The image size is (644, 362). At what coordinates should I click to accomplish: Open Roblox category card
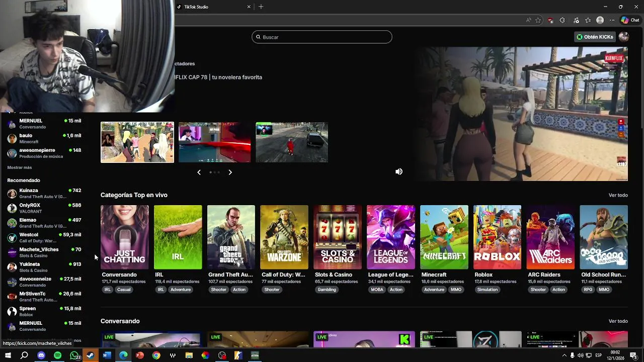(497, 237)
